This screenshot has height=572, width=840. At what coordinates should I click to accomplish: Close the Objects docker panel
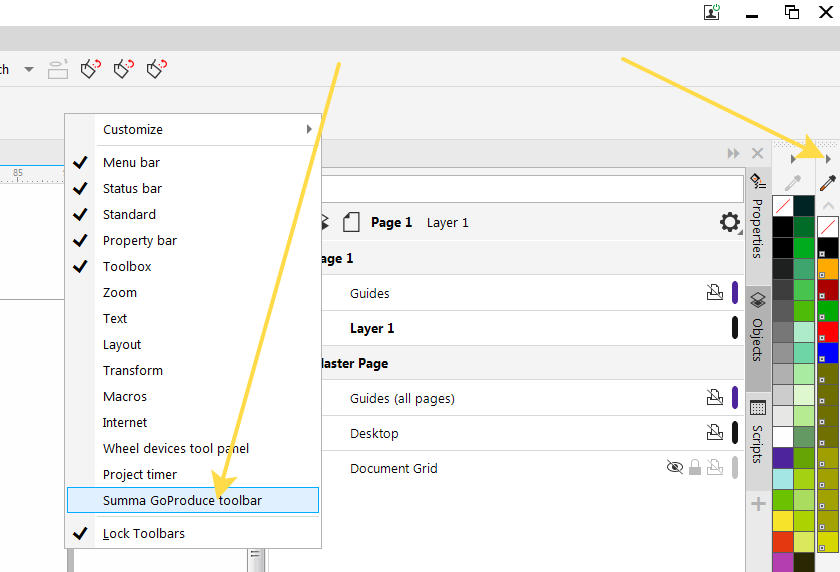point(758,154)
